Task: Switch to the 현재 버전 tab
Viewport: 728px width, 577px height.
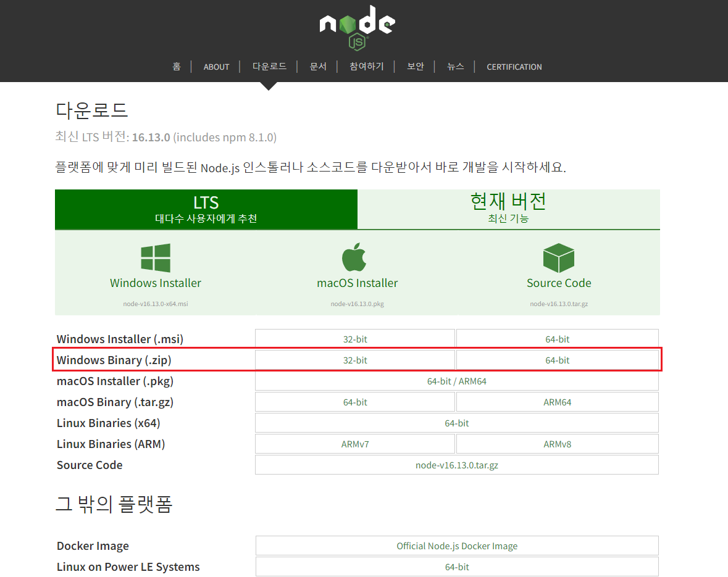Action: (x=509, y=209)
